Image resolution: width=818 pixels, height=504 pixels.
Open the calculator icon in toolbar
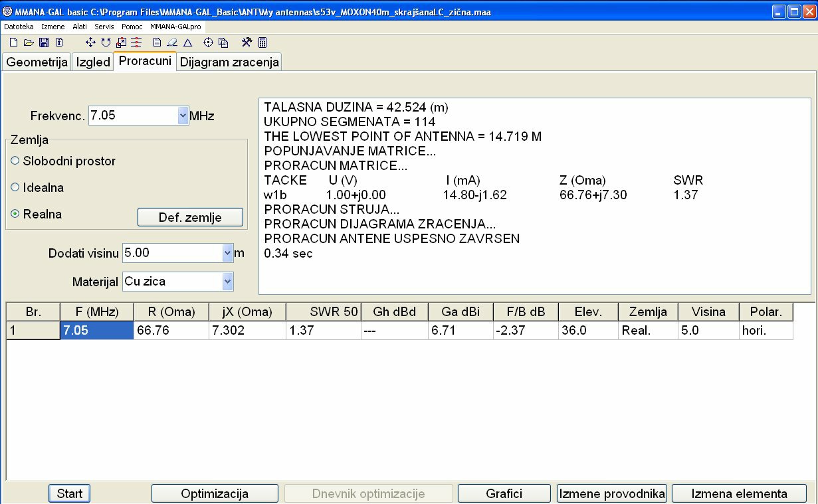tap(262, 42)
